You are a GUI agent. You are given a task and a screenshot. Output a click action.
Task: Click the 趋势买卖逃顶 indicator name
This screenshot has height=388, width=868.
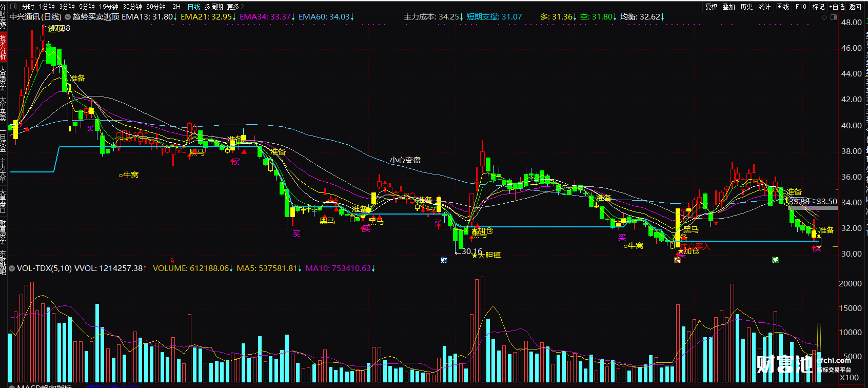click(96, 17)
